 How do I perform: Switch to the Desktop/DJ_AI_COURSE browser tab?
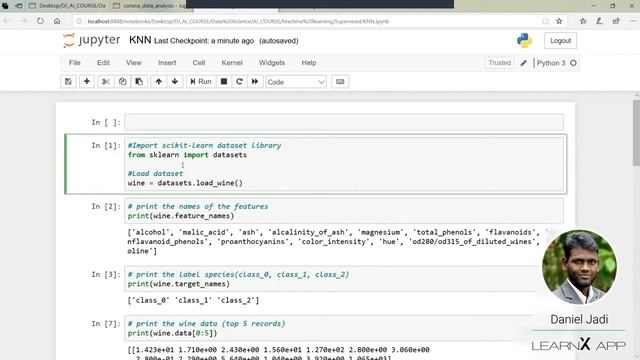(67, 6)
